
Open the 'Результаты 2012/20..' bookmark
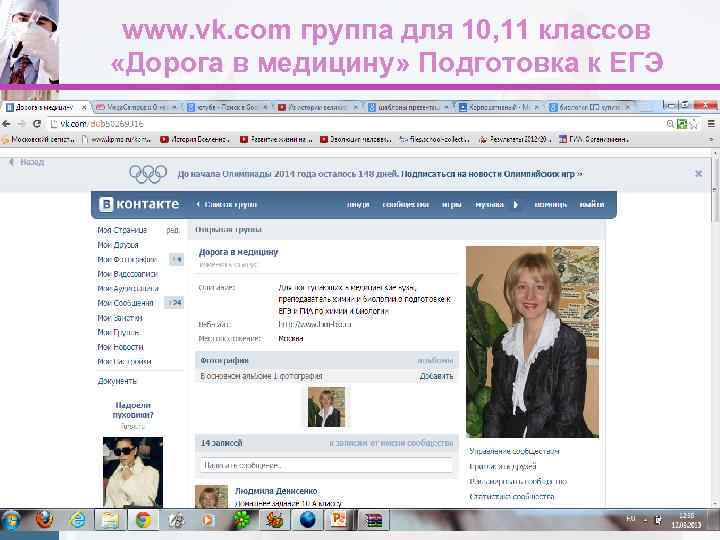point(514,139)
